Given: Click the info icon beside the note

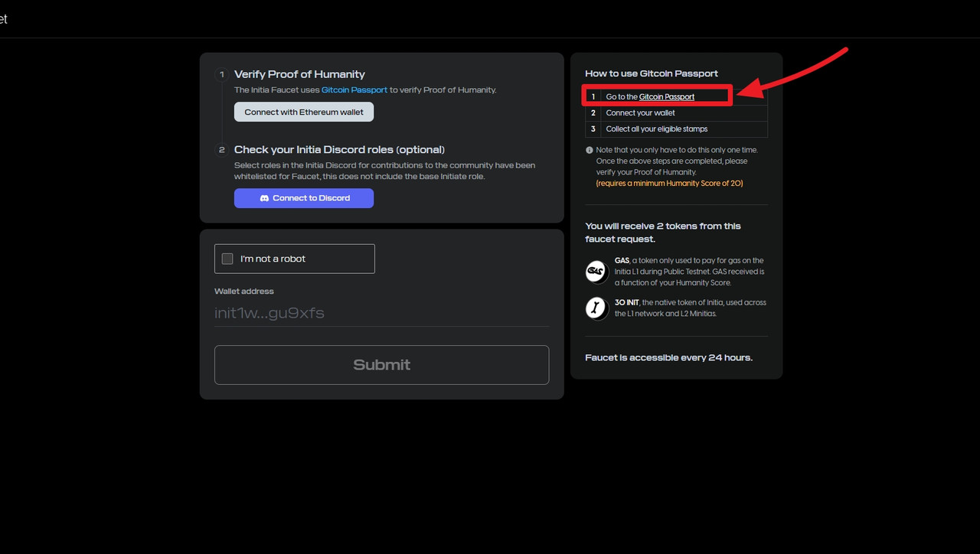Looking at the screenshot, I should click(590, 151).
